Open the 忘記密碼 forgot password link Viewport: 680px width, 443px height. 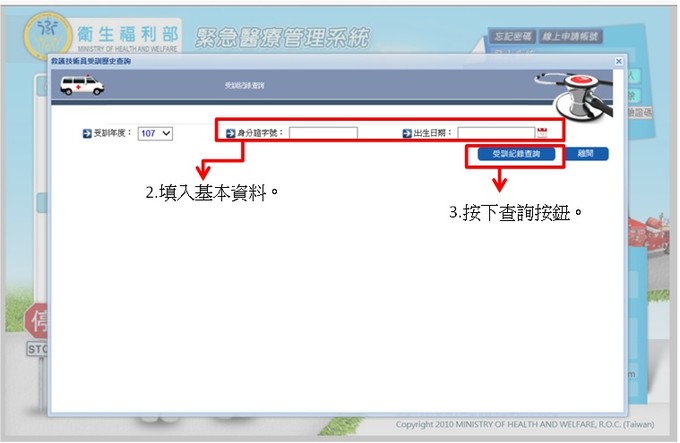513,36
